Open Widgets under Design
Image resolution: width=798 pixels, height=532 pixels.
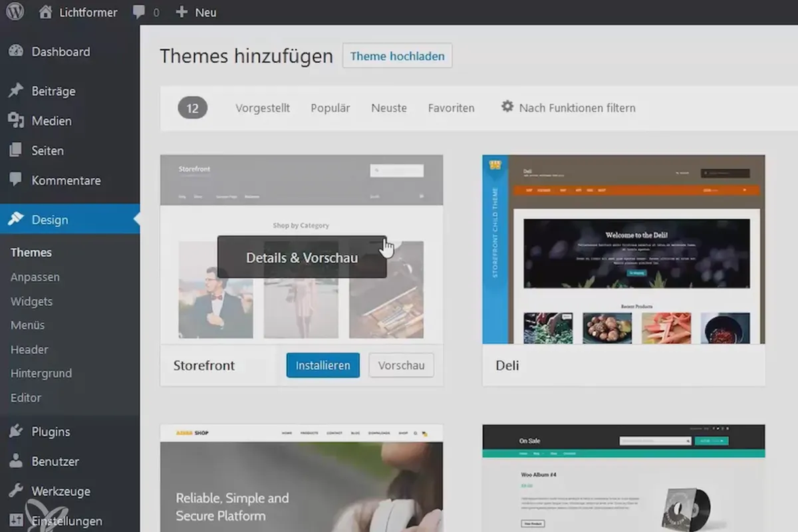pos(31,301)
